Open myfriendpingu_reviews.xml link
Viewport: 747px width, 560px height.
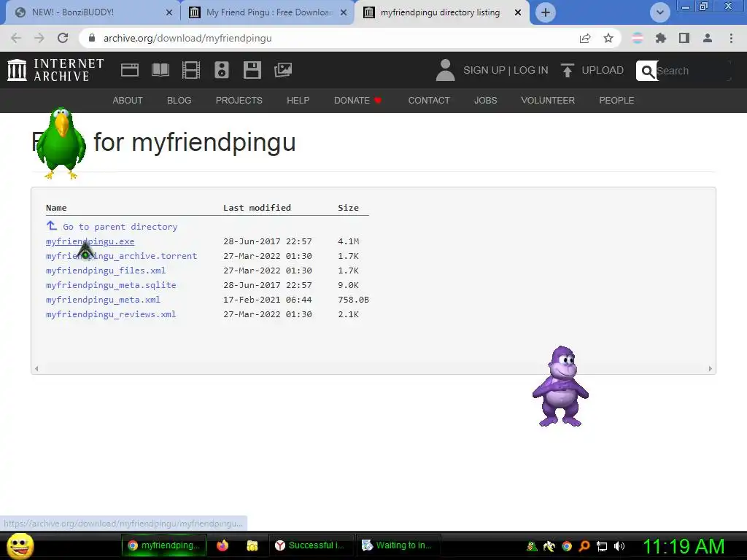point(111,314)
